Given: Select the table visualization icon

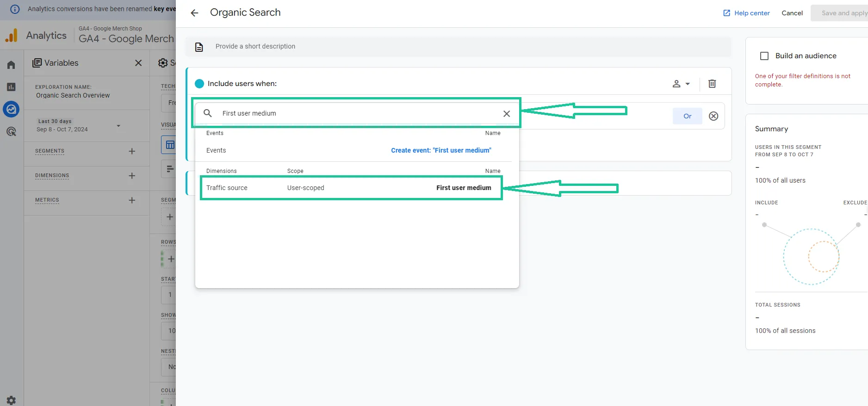Looking at the screenshot, I should coord(170,145).
